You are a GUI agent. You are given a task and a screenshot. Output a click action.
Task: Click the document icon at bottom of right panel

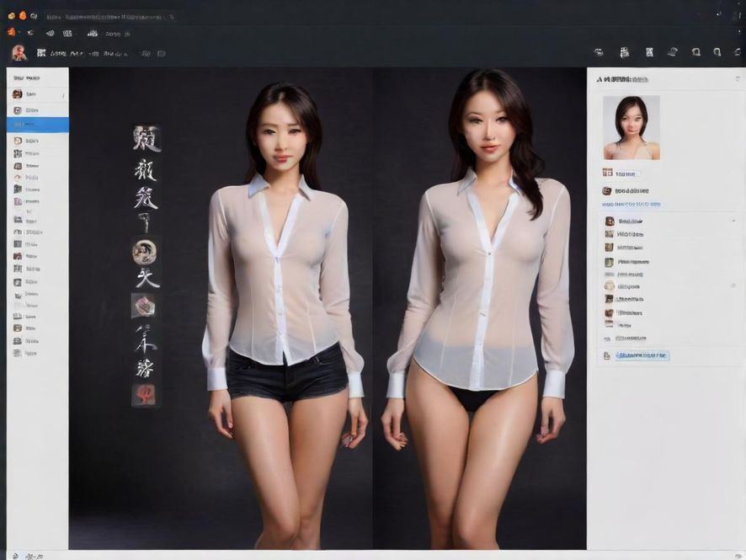[607, 356]
